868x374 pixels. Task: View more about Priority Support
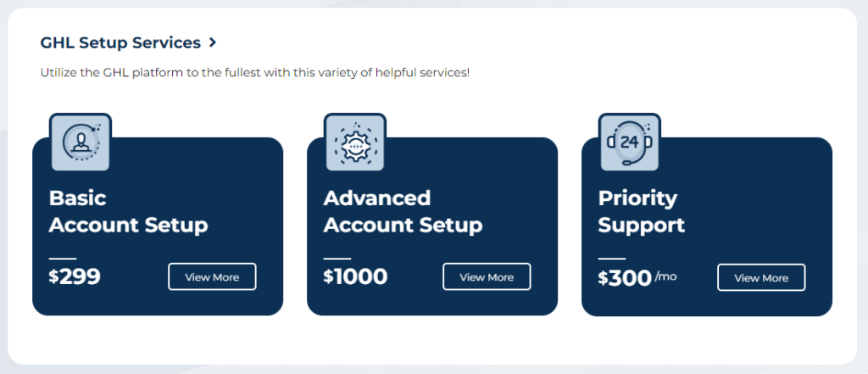coord(761,277)
